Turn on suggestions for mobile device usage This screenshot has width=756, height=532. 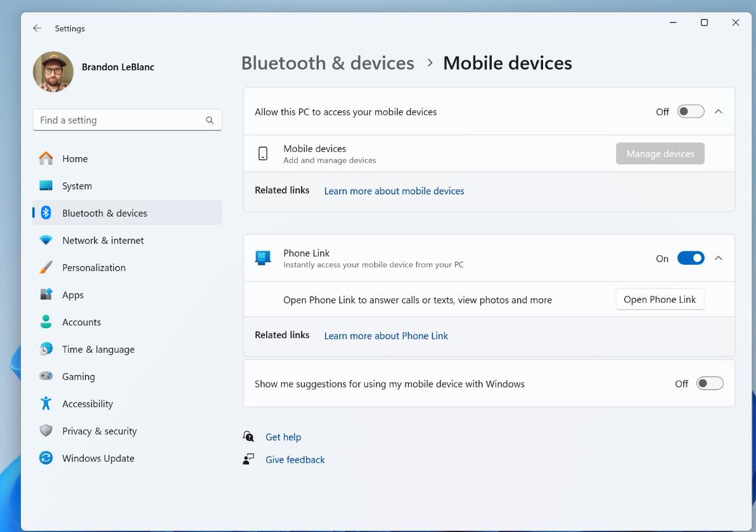point(710,383)
